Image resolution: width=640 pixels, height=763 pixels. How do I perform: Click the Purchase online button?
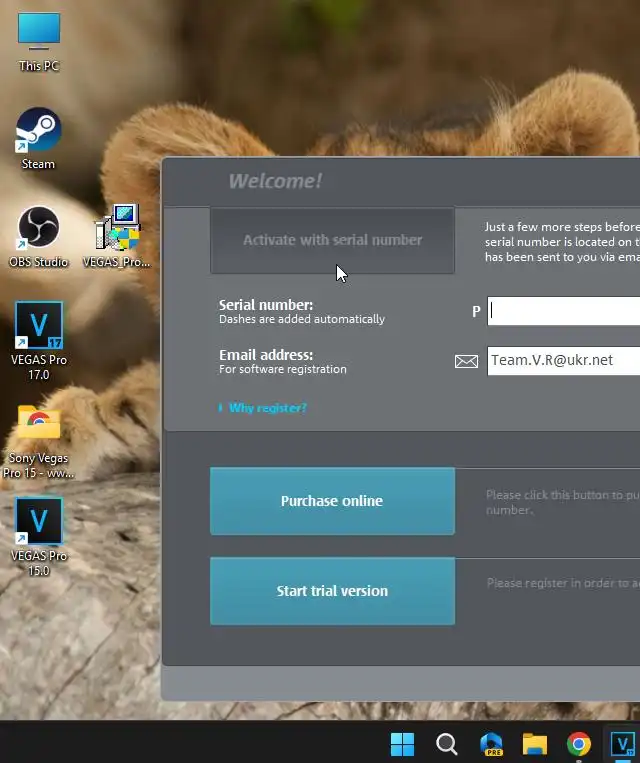pyautogui.click(x=332, y=501)
